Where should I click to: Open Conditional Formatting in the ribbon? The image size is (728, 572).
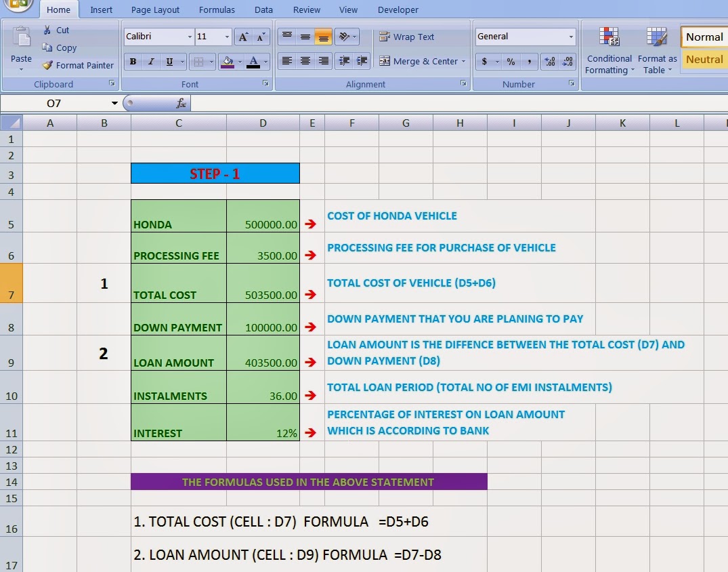pos(608,49)
